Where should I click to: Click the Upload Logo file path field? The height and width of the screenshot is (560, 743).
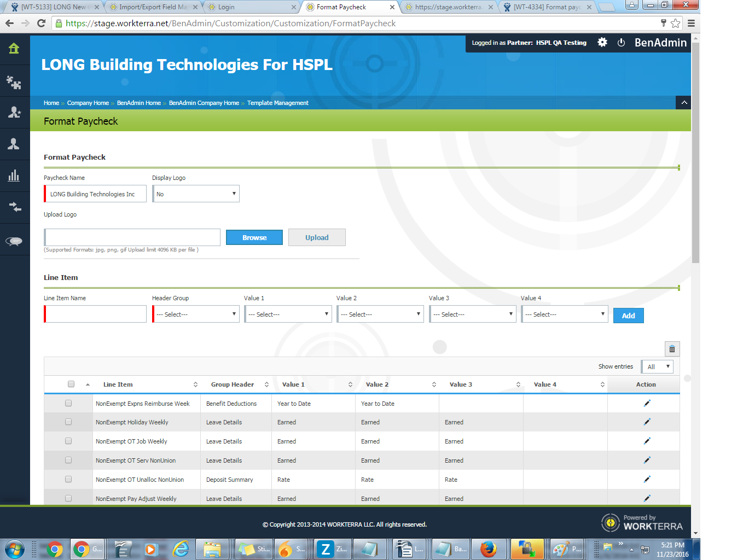[132, 237]
